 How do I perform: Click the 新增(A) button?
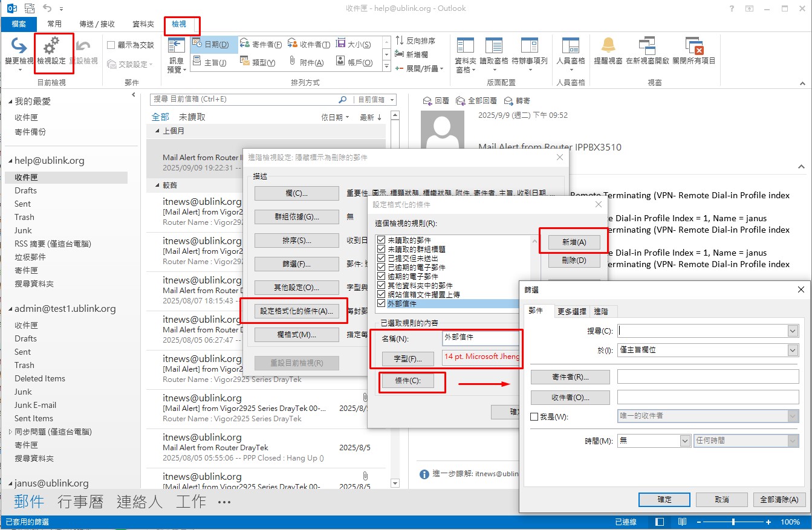click(574, 242)
